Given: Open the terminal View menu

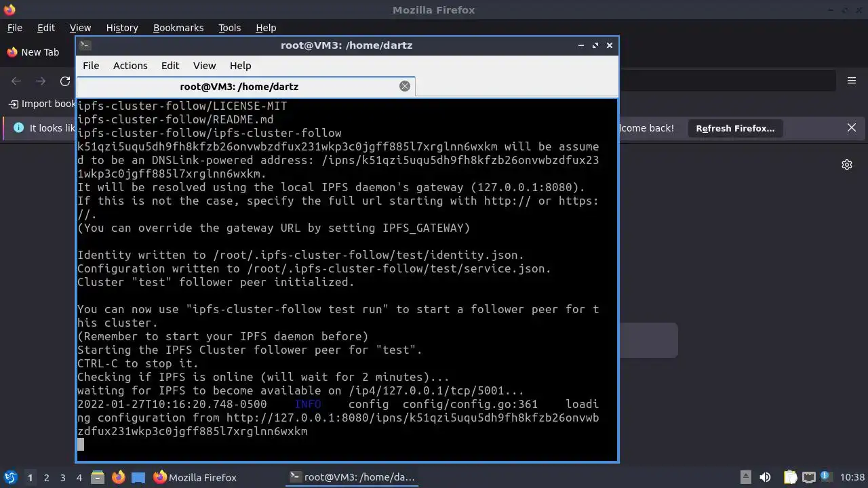Looking at the screenshot, I should [204, 66].
